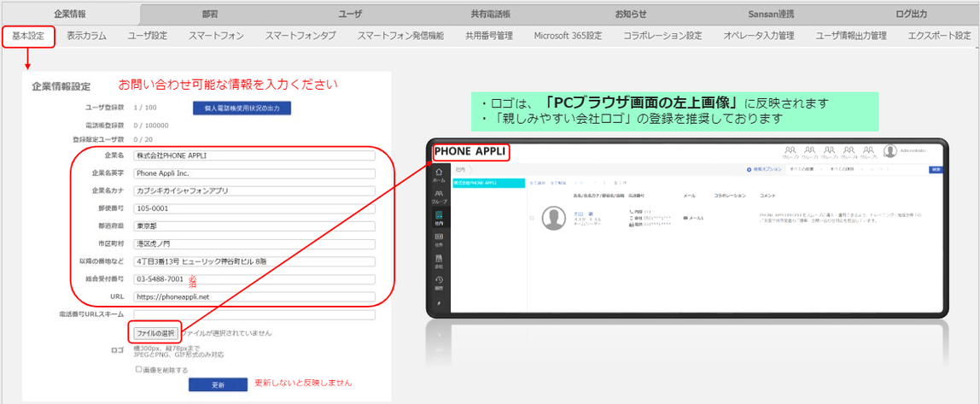
Task: Select the 社外 icon in sidebar
Action: [x=439, y=237]
